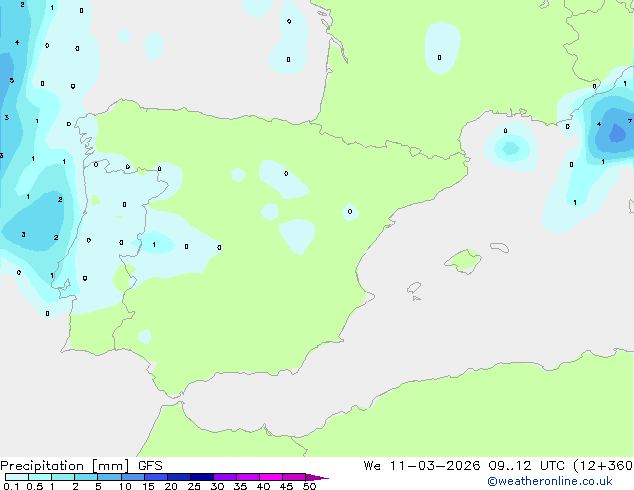Select the 10–15 mm legend color box
This screenshot has width=634, height=490.
point(132,477)
